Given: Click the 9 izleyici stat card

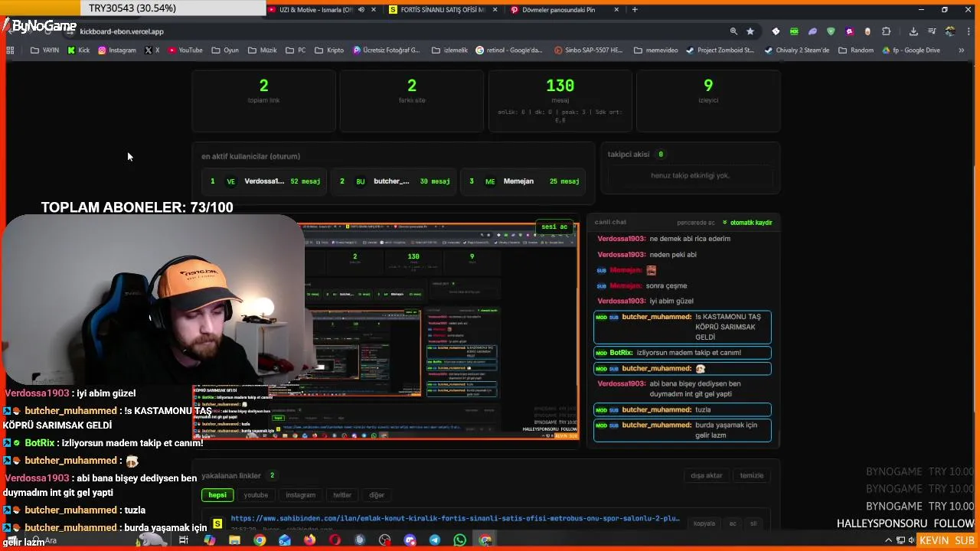Looking at the screenshot, I should click(x=708, y=101).
